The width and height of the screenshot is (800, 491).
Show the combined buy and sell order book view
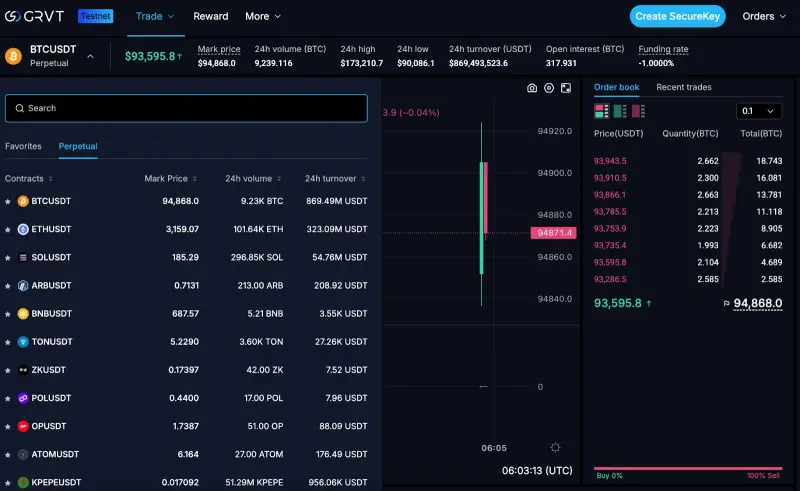click(x=600, y=111)
